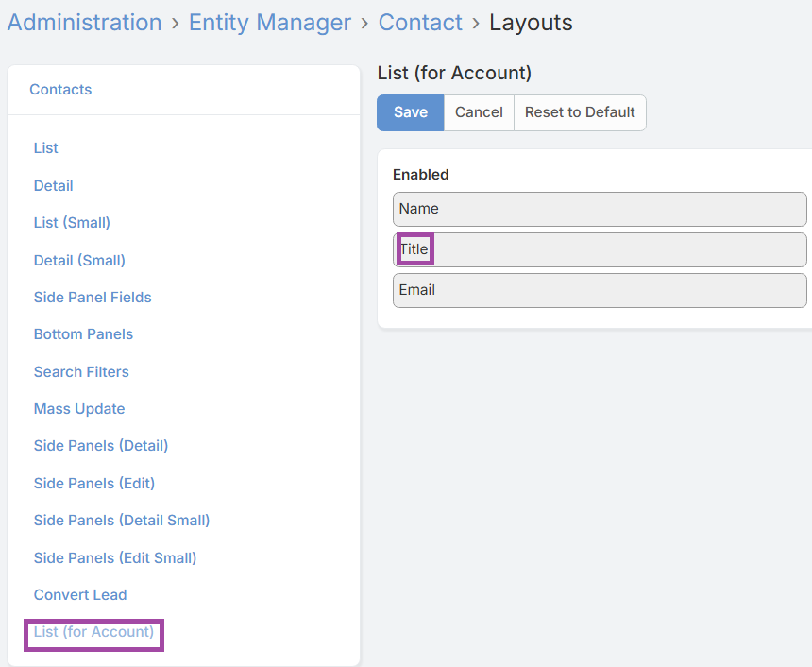Select Side Panels (Detail) layout
This screenshot has width=812, height=667.
click(101, 446)
